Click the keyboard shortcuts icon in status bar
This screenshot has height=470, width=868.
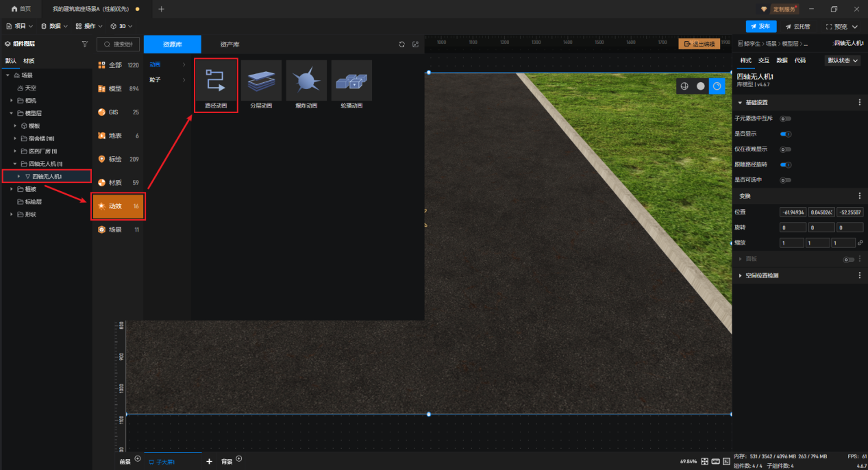716,461
